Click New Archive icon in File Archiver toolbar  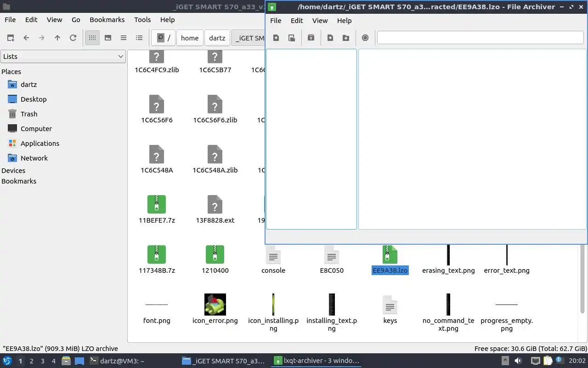pos(276,38)
